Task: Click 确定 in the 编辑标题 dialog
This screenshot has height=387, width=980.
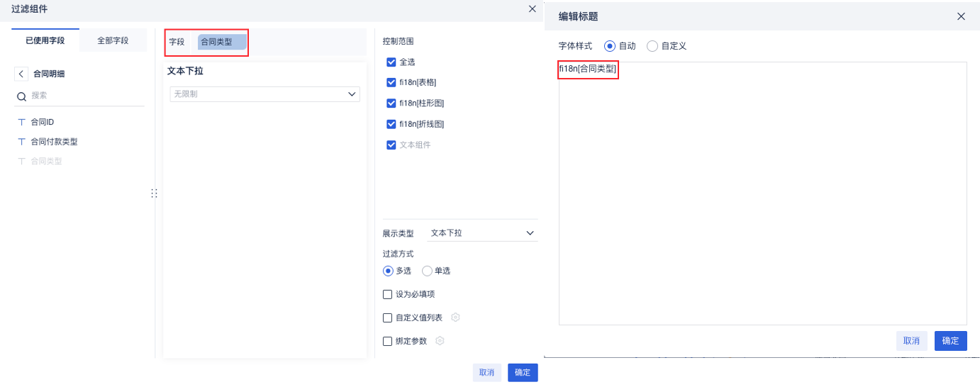Action: pyautogui.click(x=950, y=341)
